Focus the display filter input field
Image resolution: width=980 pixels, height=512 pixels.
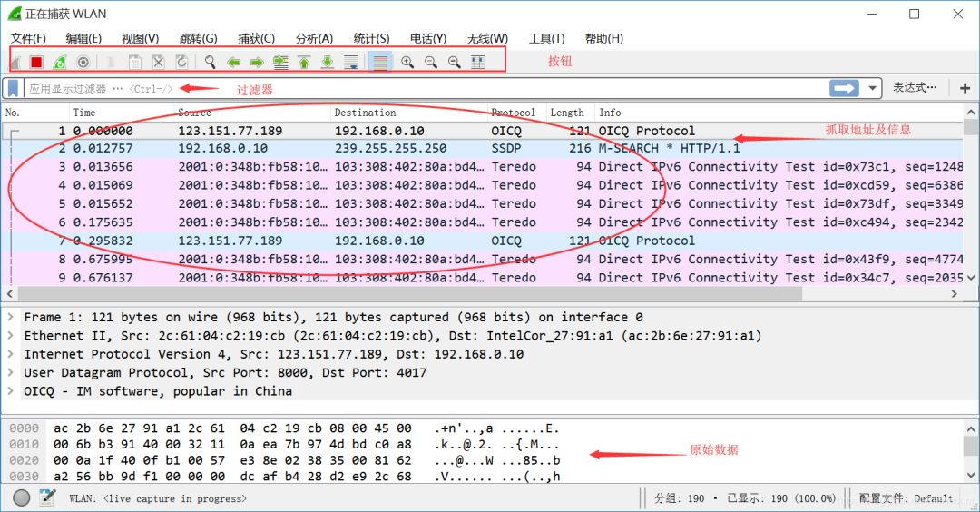(426, 88)
